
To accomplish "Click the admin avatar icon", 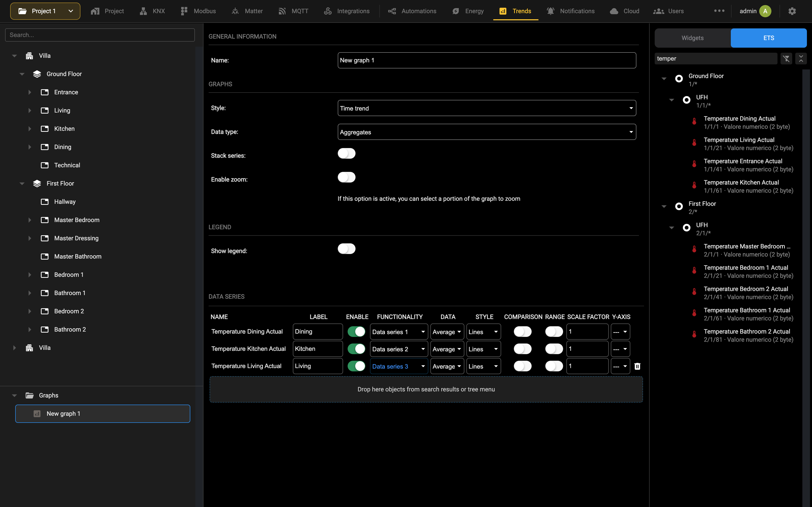I will click(x=765, y=11).
